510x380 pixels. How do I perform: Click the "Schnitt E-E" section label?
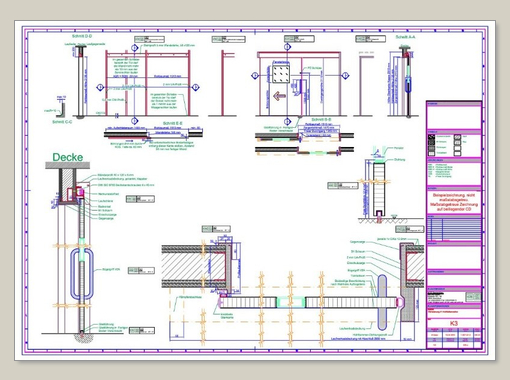173,123
